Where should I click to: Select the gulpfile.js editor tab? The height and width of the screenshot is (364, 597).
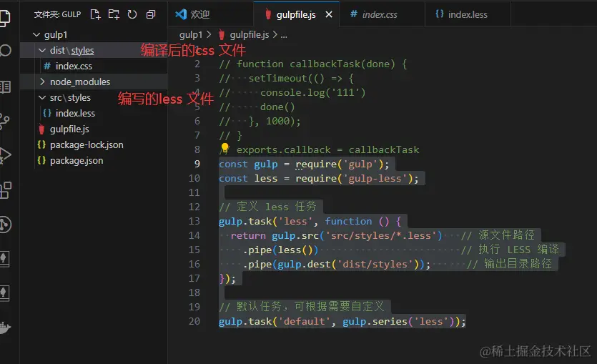coord(296,14)
